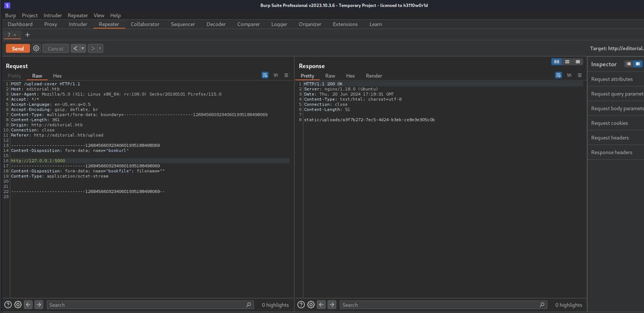Open history dropdown beside back arrow

coord(83,48)
